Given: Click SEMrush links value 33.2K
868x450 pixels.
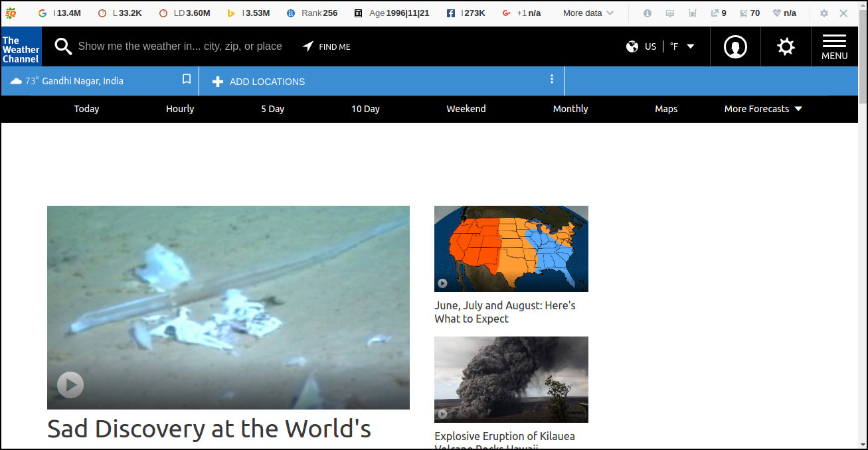Looking at the screenshot, I should (120, 13).
